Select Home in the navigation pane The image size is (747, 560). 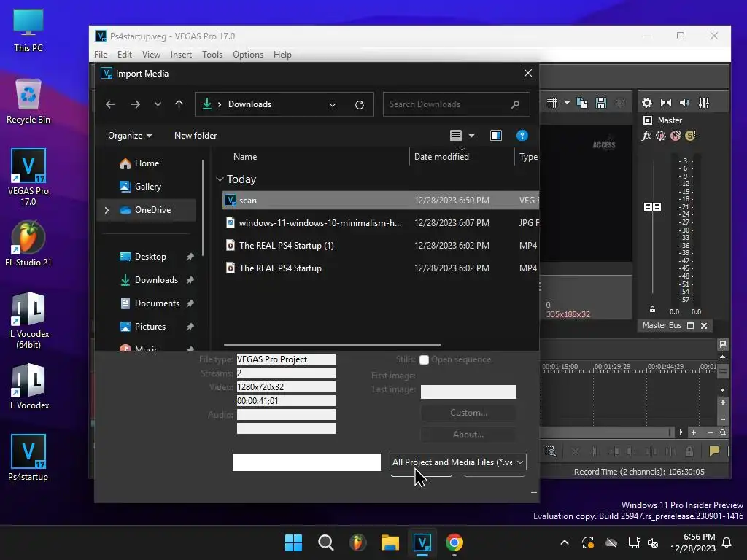point(146,163)
